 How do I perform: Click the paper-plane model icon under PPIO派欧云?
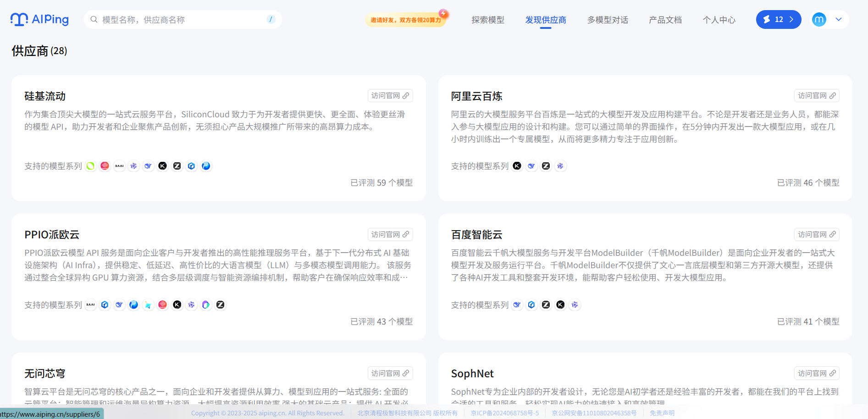point(148,305)
